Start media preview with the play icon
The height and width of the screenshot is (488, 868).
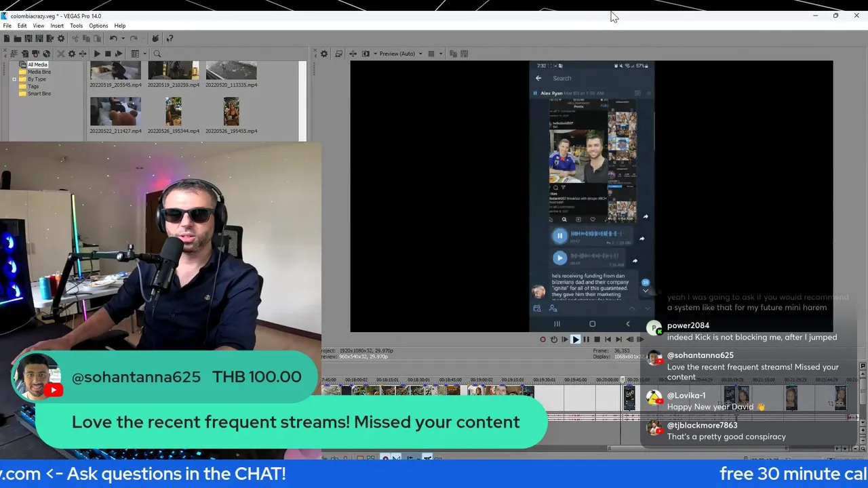click(96, 54)
